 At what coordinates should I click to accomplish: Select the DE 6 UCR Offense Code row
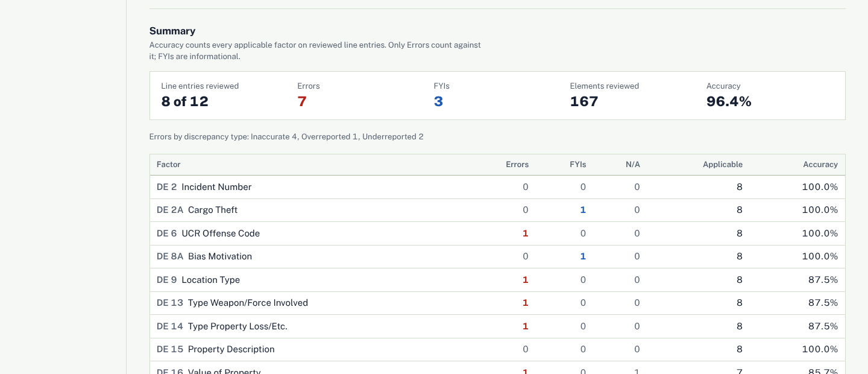[497, 233]
